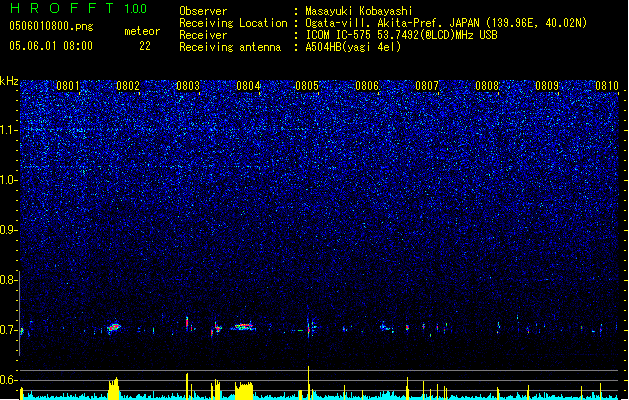Click the 0.9 kHz axis tick
Image resolution: width=629 pixels, height=400 pixels.
tap(9, 230)
